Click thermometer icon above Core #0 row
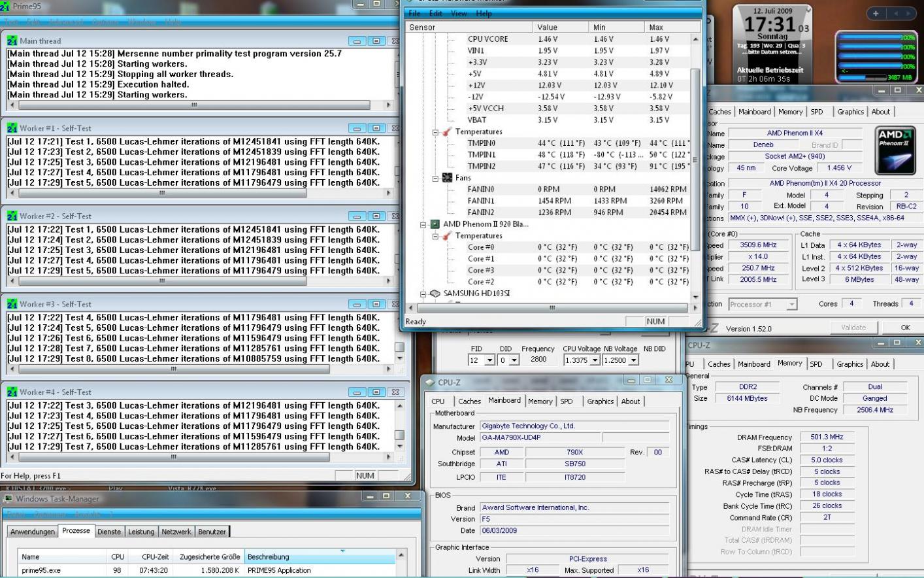 [x=447, y=235]
